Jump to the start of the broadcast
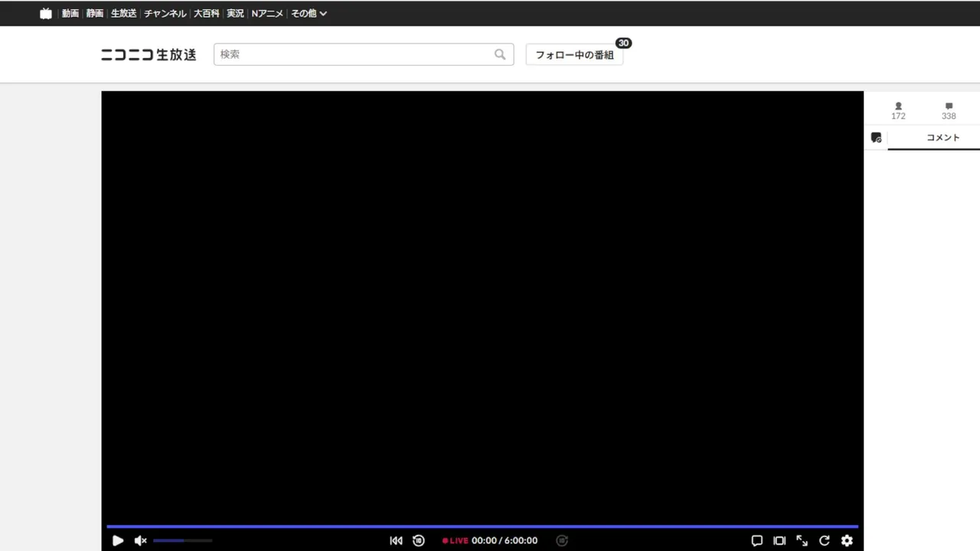 coord(396,540)
